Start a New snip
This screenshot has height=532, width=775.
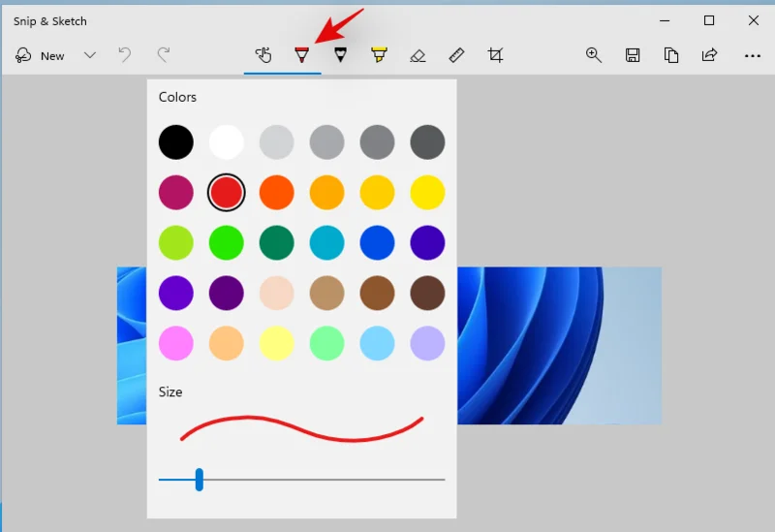(x=40, y=55)
